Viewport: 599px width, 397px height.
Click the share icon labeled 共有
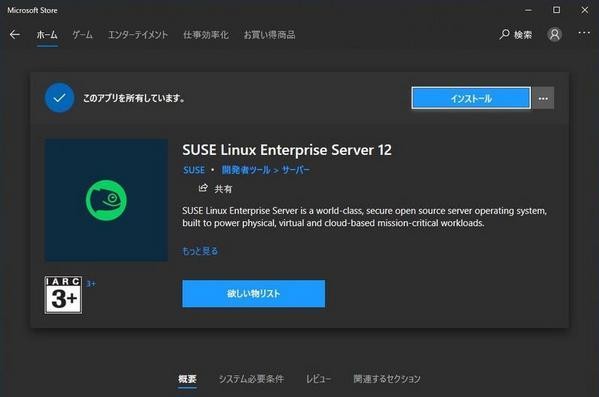tap(203, 188)
